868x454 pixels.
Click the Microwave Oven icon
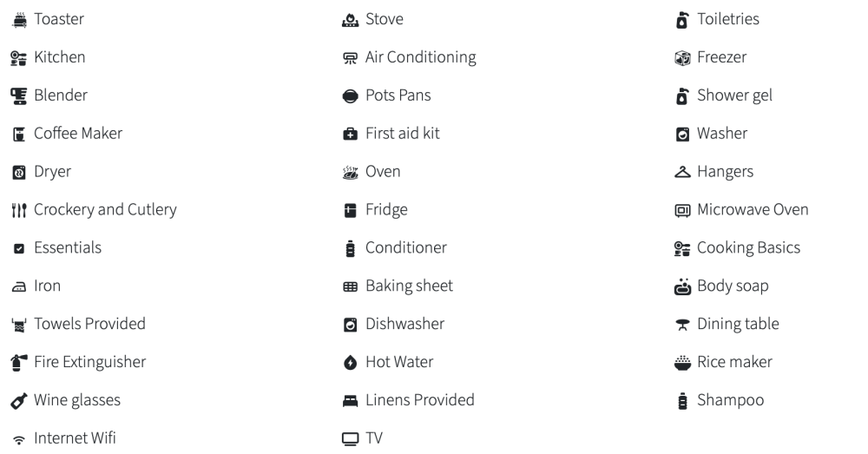[x=682, y=210]
